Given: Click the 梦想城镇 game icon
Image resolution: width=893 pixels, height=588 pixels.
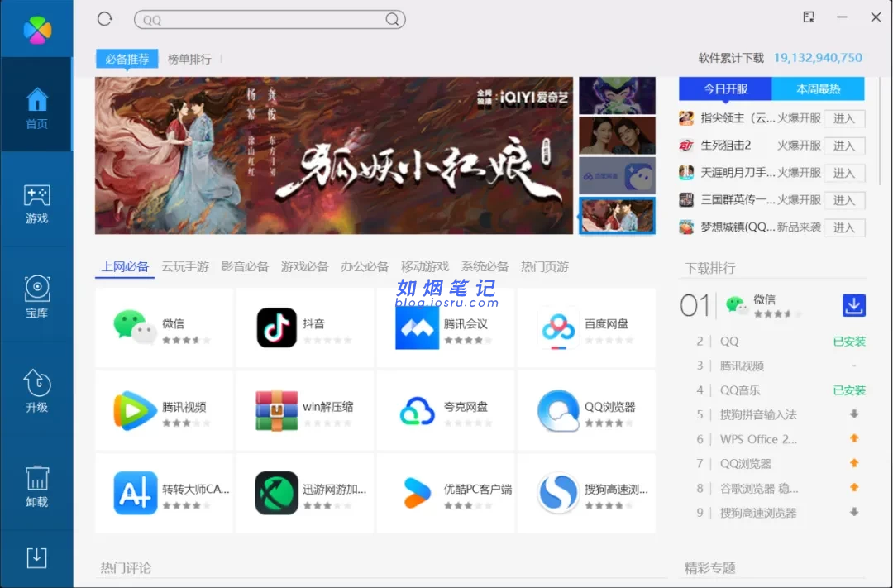Looking at the screenshot, I should point(686,228).
